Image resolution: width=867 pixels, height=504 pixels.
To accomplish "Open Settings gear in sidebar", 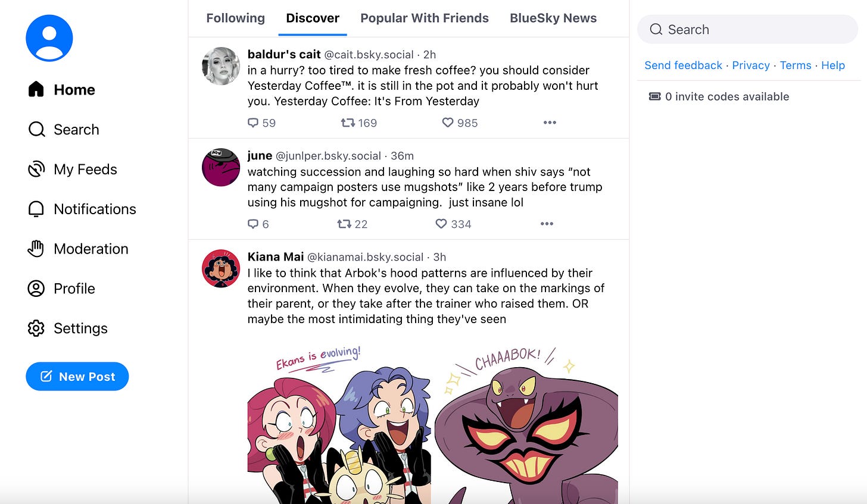I will point(67,328).
